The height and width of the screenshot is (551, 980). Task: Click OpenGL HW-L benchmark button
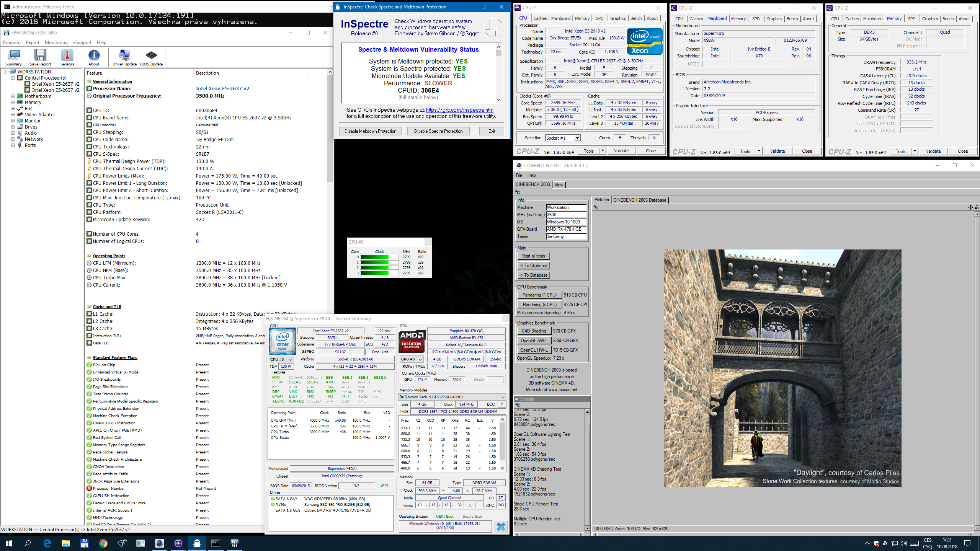534,350
